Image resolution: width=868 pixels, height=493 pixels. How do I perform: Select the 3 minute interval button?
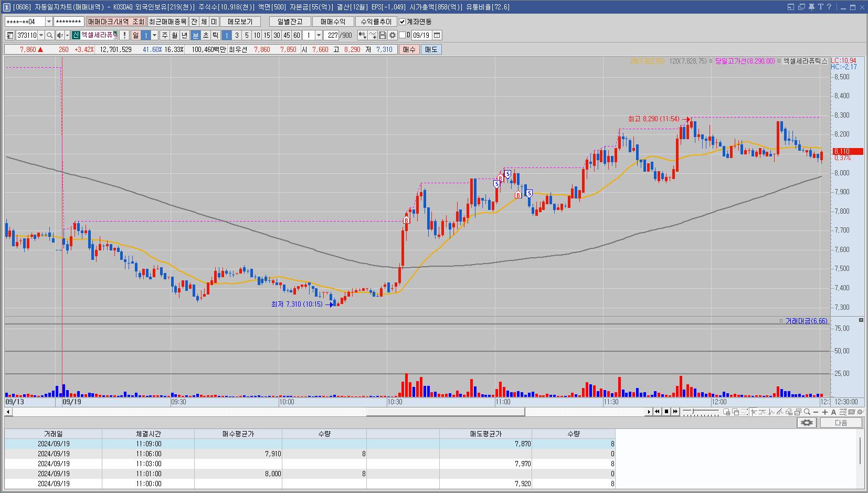pos(237,35)
